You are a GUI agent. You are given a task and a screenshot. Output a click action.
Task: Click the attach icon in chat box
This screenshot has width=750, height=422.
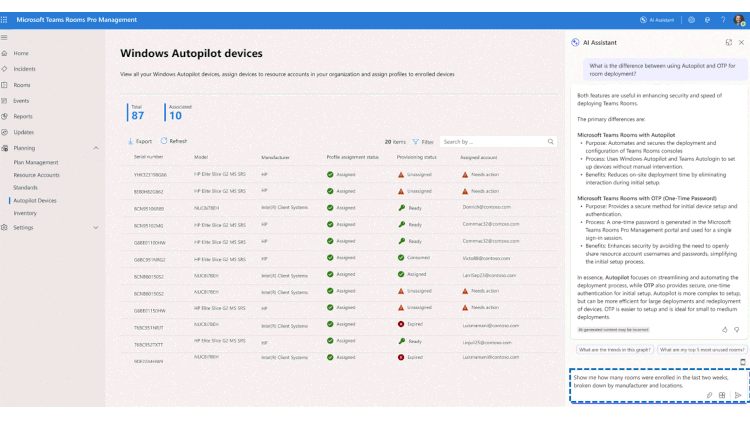tap(709, 395)
